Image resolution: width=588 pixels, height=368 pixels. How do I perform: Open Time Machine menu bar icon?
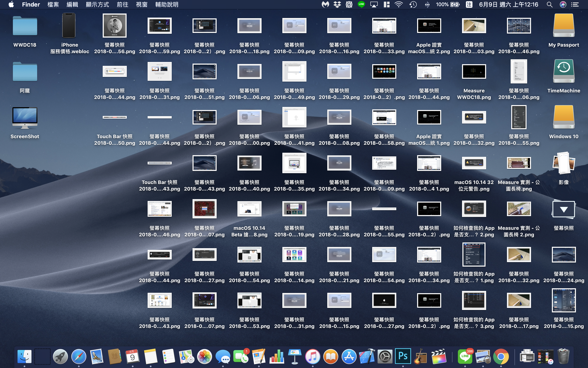point(413,4)
